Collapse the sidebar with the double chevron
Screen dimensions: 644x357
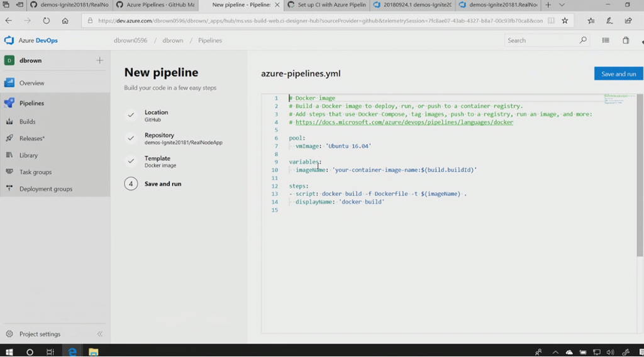point(99,334)
